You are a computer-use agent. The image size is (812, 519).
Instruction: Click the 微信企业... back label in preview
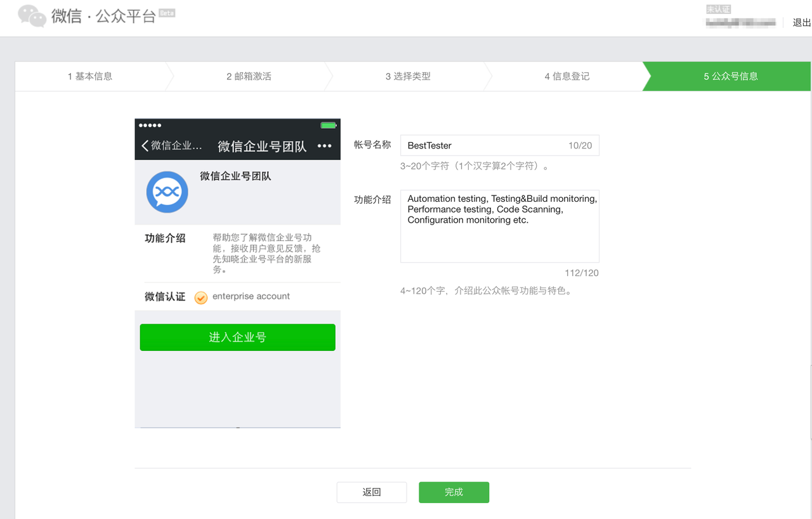[x=176, y=146]
